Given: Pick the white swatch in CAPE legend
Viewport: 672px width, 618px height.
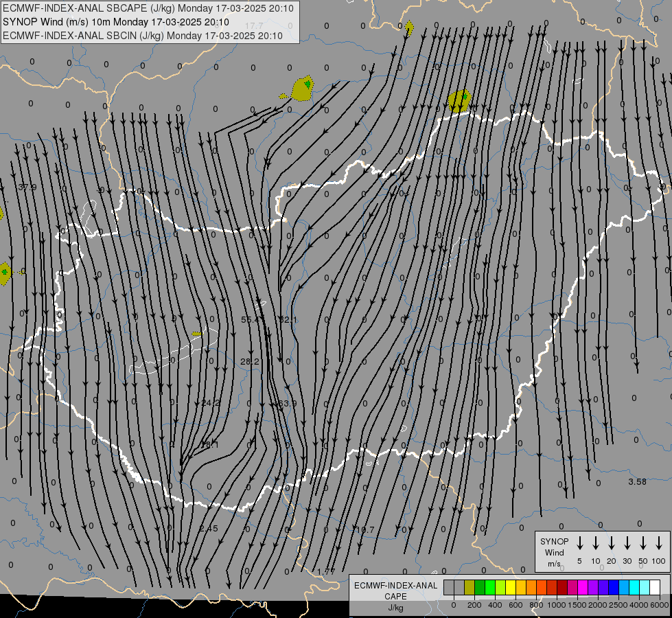Looking at the screenshot, I should [x=654, y=588].
